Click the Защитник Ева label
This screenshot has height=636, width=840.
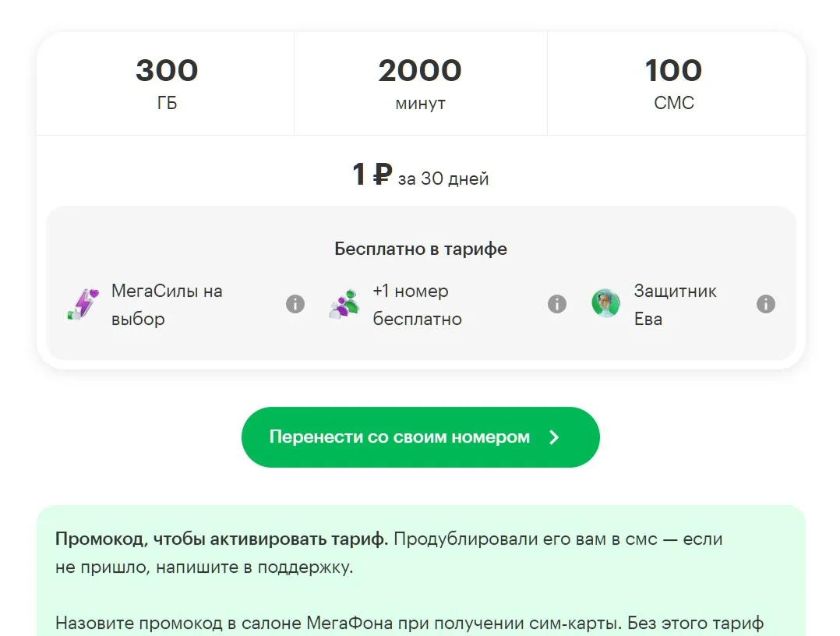pyautogui.click(x=675, y=305)
